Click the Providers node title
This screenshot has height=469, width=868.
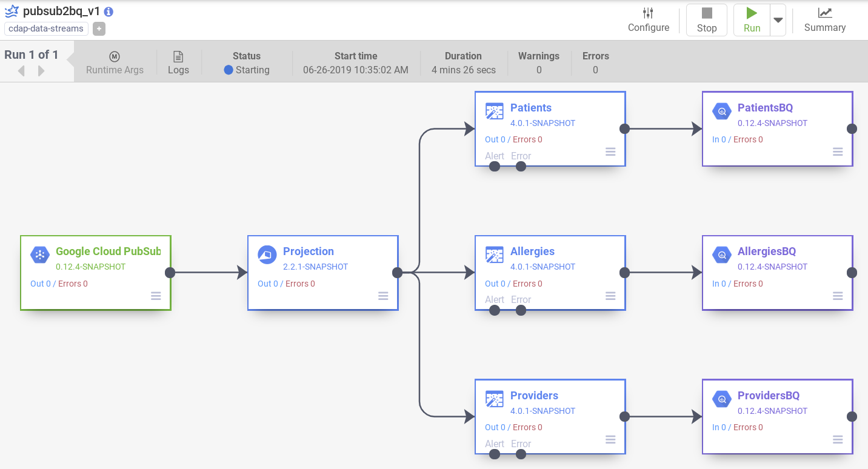coord(534,396)
